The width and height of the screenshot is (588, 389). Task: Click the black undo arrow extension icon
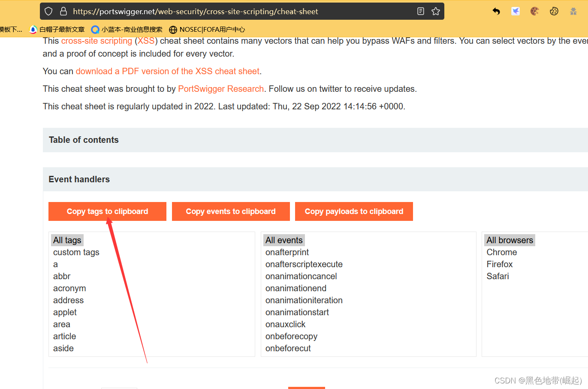click(496, 11)
